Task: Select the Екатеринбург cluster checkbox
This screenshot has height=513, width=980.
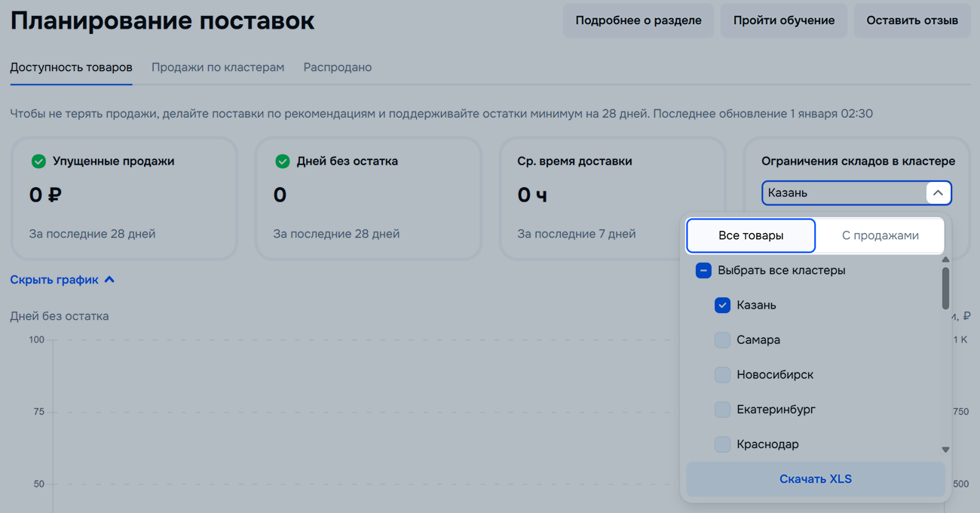Action: point(722,410)
